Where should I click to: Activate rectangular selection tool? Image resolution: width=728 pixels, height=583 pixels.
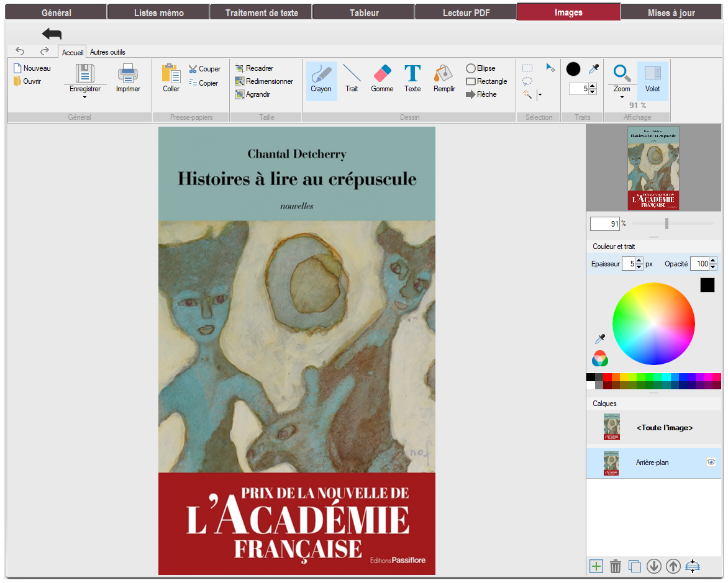(x=527, y=68)
